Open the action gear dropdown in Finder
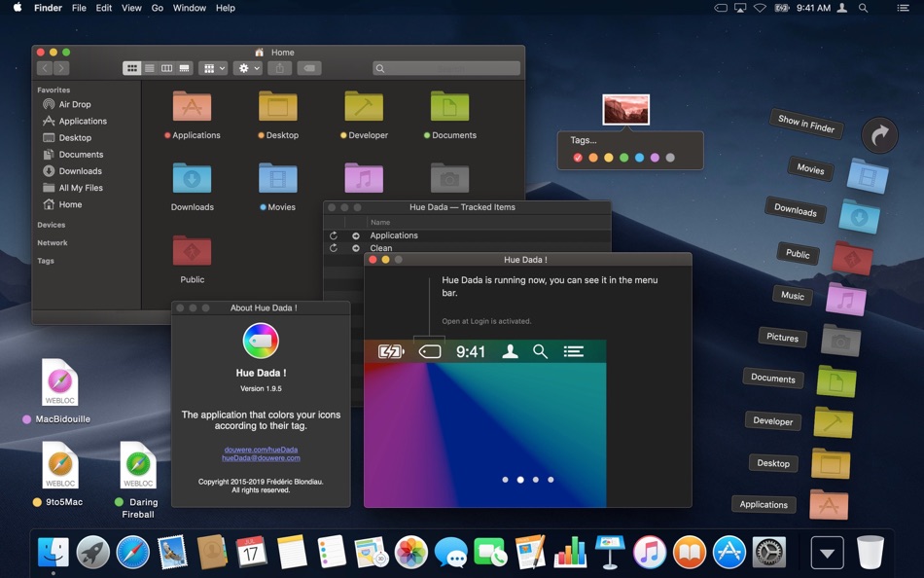Viewport: 924px width, 578px height. 247,68
